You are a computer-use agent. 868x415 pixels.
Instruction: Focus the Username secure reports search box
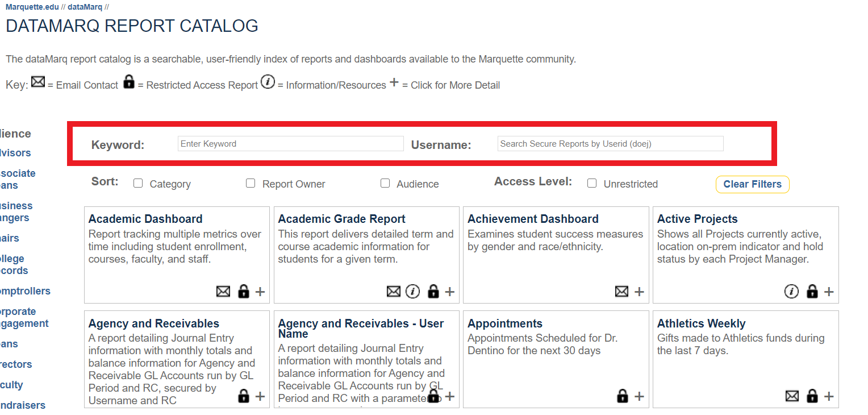(x=610, y=144)
